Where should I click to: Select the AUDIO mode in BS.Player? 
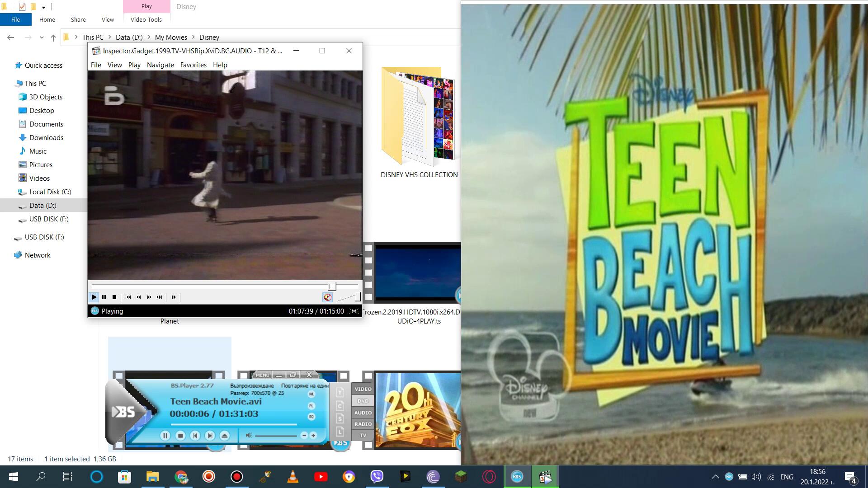[363, 413]
